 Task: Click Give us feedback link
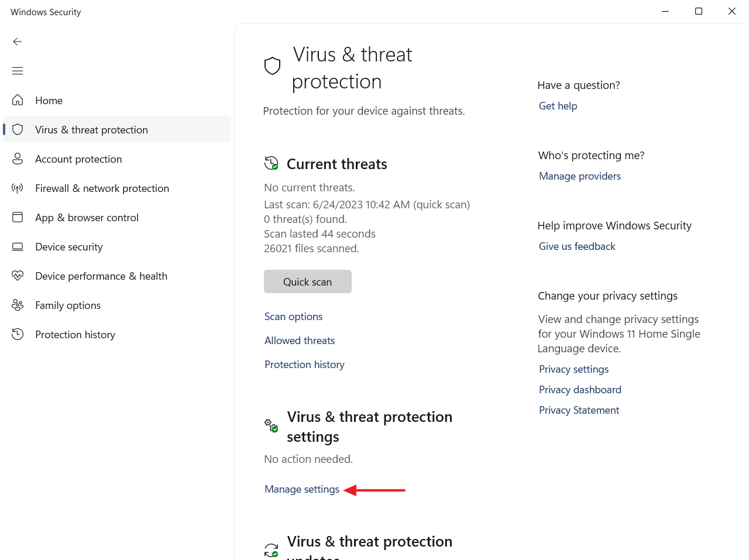(577, 246)
